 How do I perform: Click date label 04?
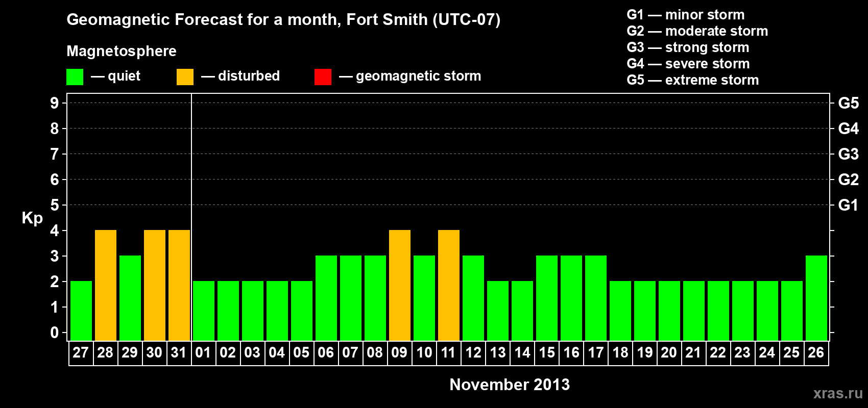point(277,352)
